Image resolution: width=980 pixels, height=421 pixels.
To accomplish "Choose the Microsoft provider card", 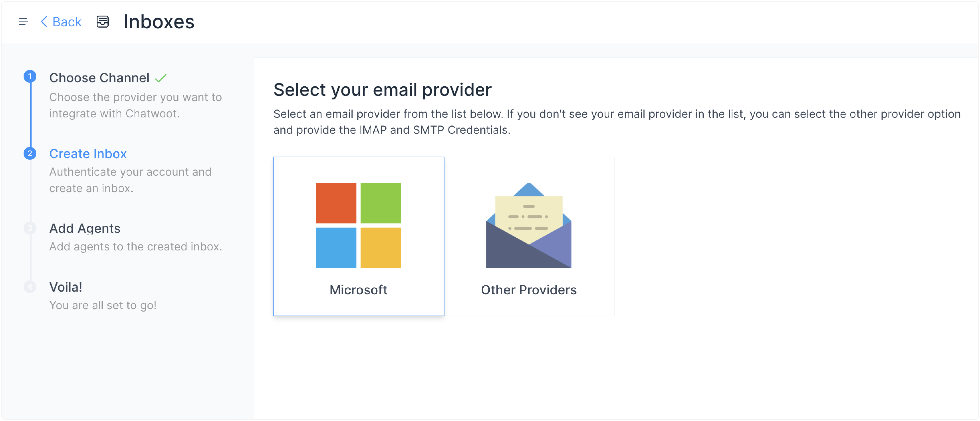I will tap(358, 236).
